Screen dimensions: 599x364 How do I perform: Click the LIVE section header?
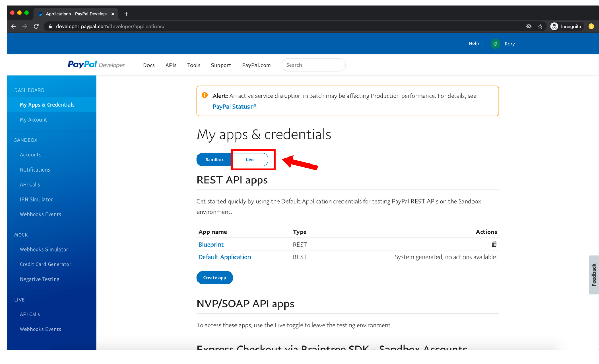[20, 300]
